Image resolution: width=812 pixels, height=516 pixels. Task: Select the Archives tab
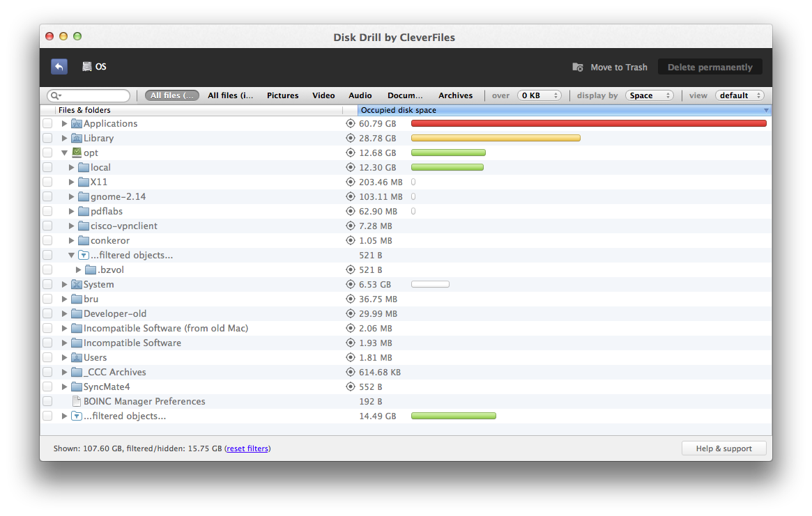pyautogui.click(x=455, y=95)
